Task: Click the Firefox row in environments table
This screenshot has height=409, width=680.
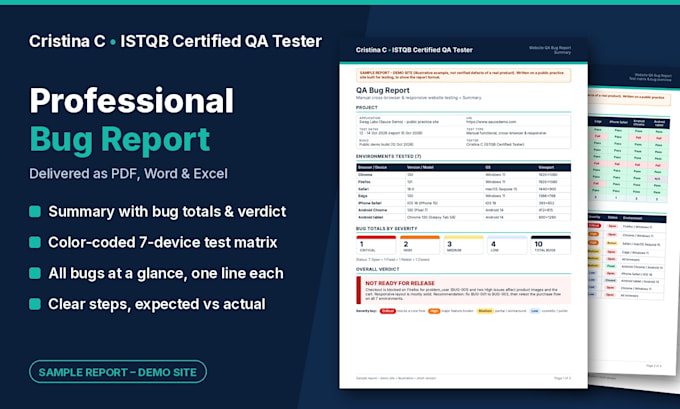Action: (463, 182)
